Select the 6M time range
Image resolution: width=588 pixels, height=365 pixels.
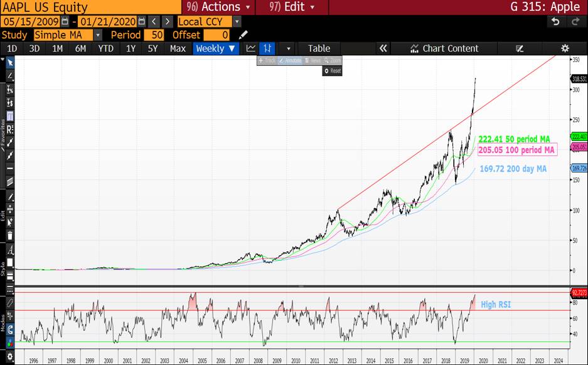[80, 48]
